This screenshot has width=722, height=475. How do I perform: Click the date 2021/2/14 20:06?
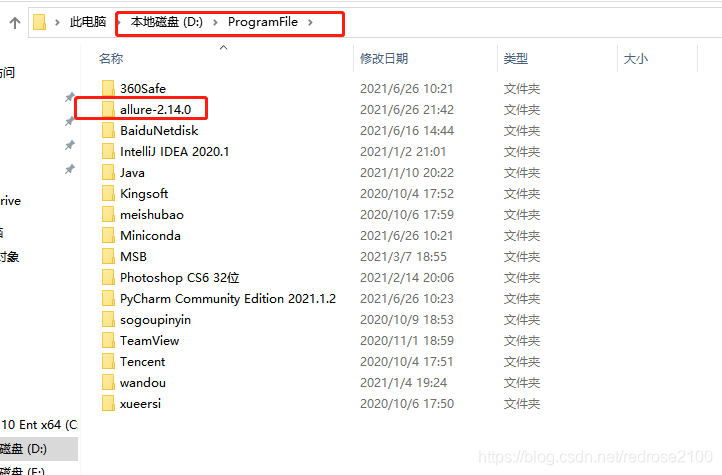407,278
